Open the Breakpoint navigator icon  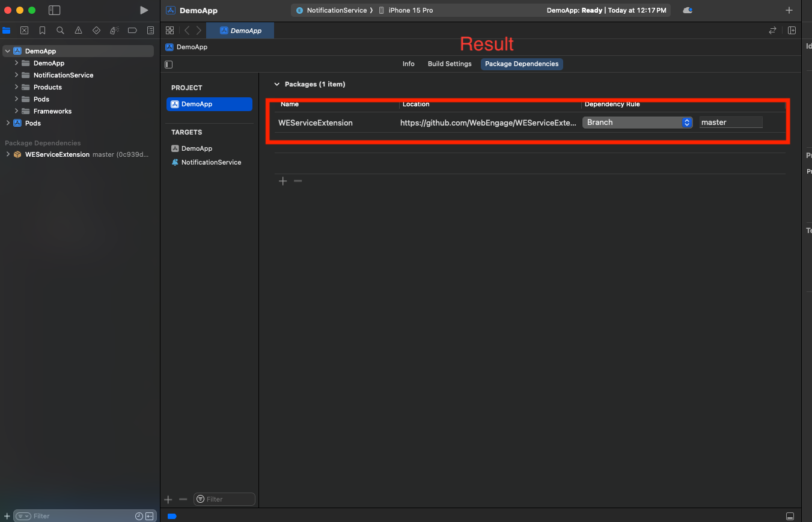[x=132, y=30]
